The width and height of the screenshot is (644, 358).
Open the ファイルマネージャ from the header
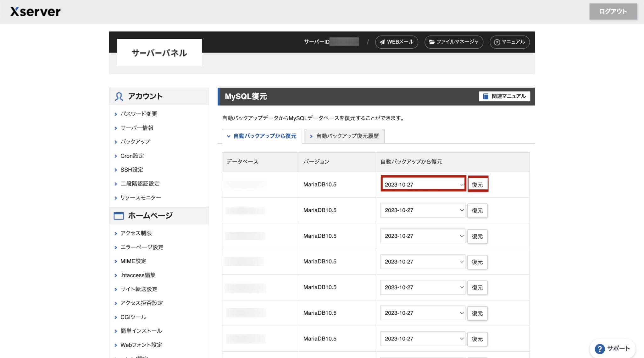[x=454, y=42]
